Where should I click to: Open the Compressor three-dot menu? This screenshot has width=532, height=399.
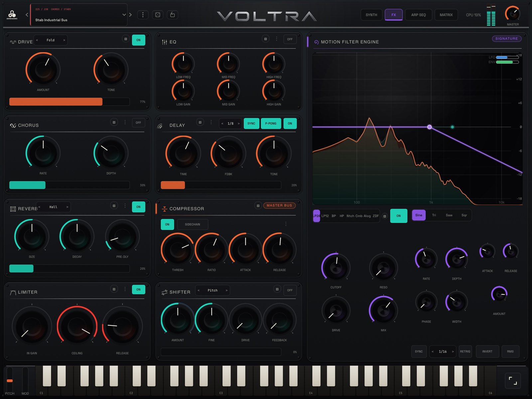[286, 224]
